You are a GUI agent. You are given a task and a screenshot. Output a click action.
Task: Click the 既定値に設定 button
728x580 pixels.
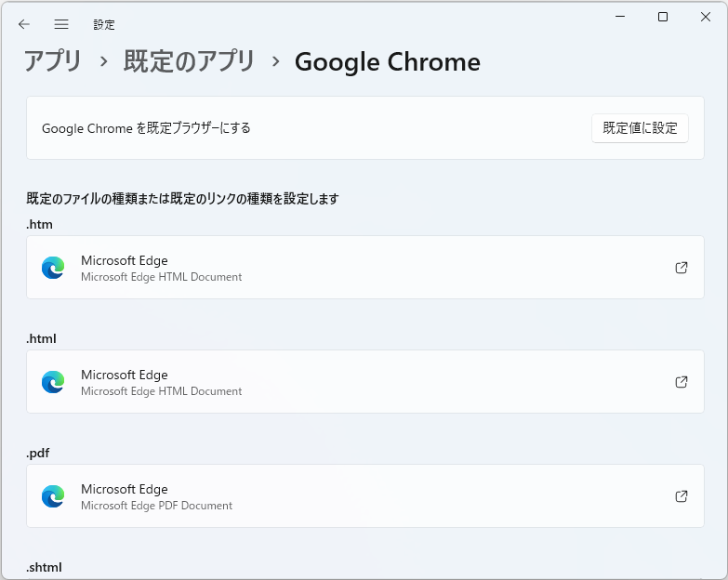click(x=640, y=128)
